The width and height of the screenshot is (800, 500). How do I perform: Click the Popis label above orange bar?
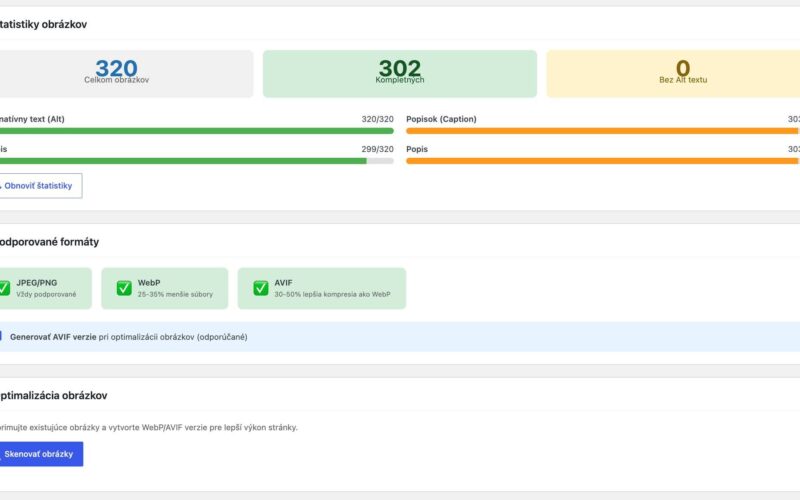pos(417,149)
